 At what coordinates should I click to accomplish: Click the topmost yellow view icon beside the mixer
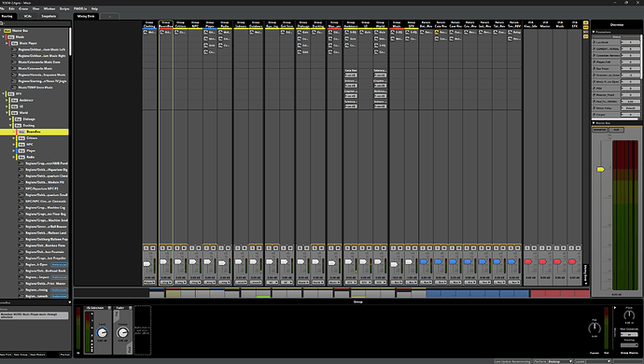586,23
